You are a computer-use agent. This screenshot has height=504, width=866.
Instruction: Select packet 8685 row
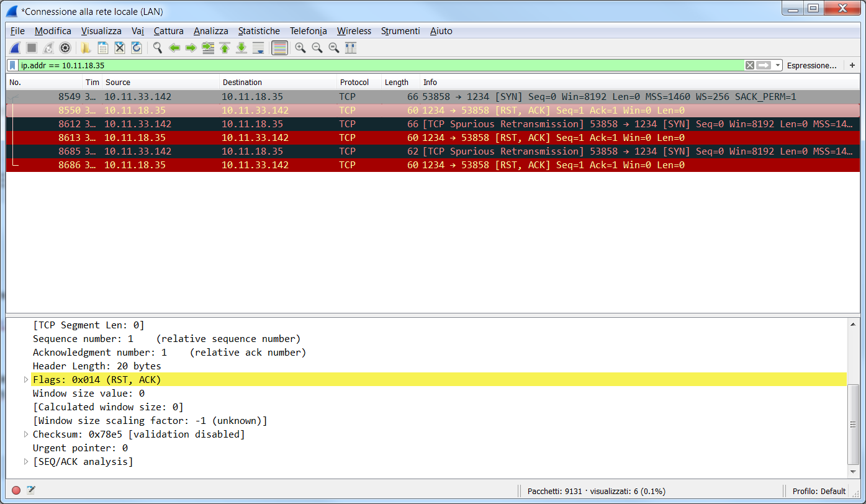(x=433, y=151)
